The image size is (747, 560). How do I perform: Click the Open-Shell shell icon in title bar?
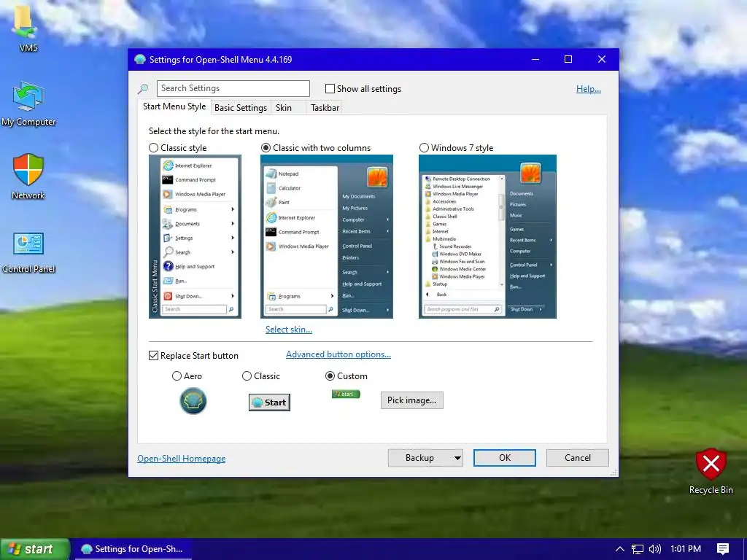pyautogui.click(x=139, y=60)
